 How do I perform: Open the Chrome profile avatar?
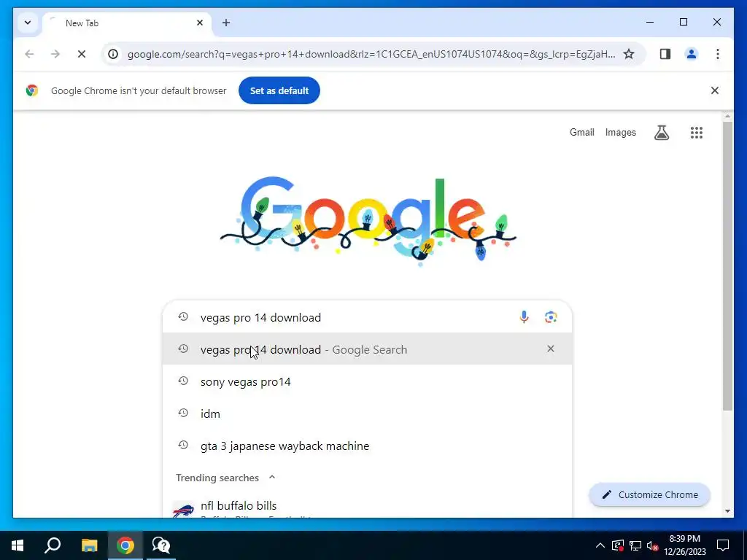pos(692,54)
